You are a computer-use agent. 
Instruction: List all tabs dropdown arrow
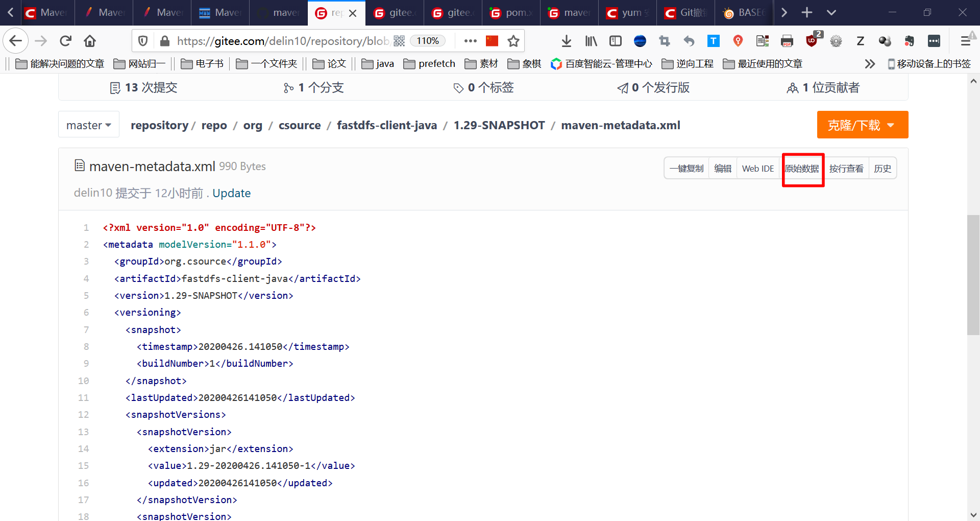831,12
